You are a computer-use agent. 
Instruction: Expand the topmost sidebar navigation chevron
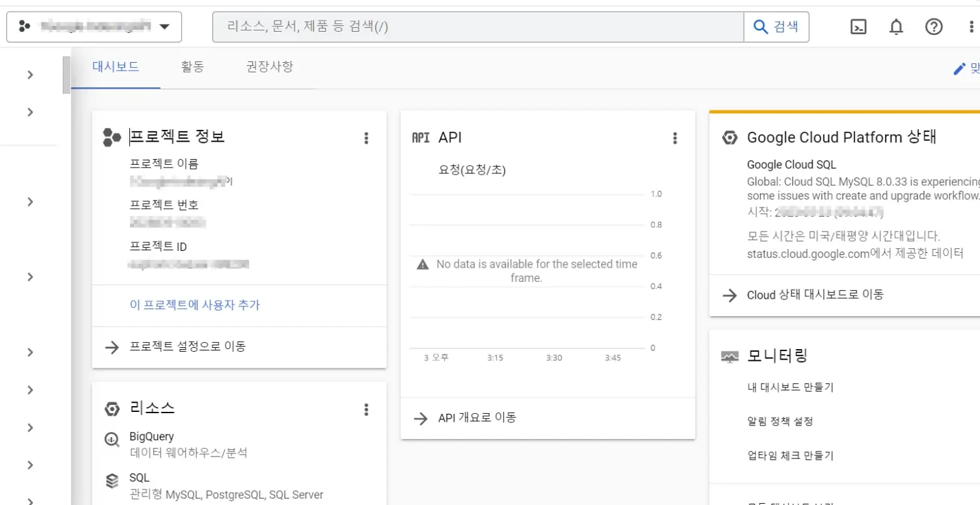[x=29, y=74]
